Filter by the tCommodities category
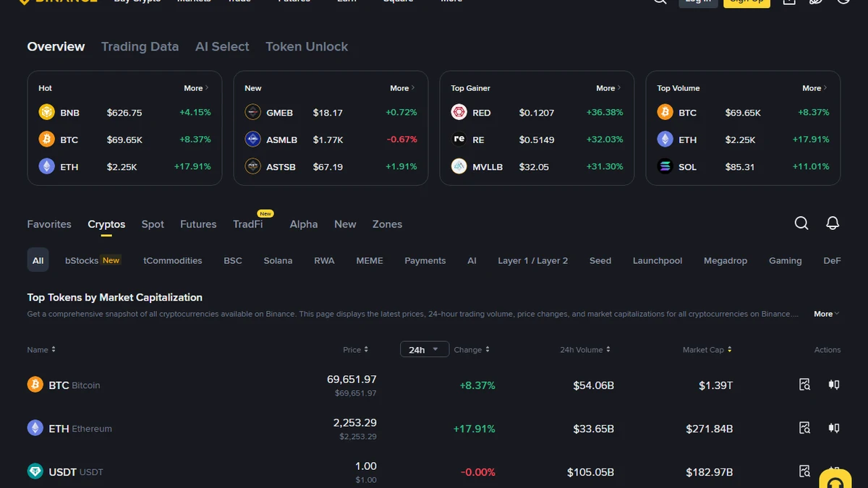Image resolution: width=868 pixels, height=488 pixels. tap(173, 260)
